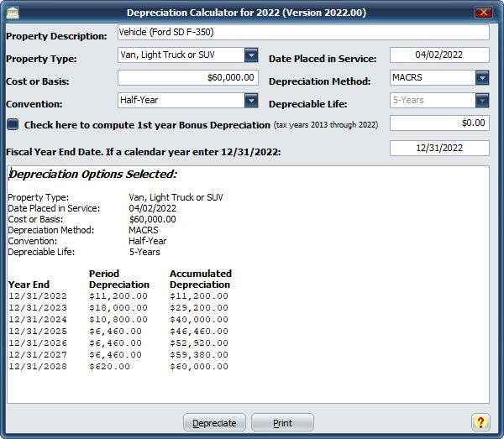Enable 1st year Bonus Depreciation checkbox
The image size is (504, 439).
(13, 124)
